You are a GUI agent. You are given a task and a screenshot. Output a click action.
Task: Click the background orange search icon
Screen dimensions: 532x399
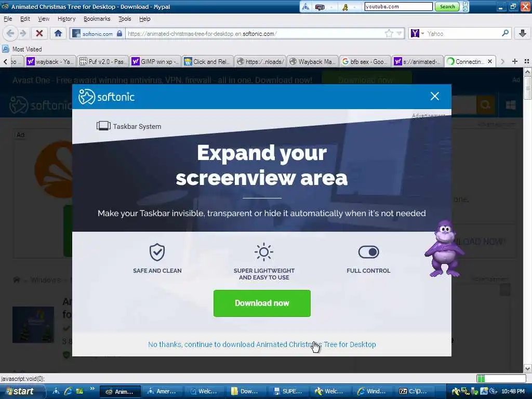(485, 105)
